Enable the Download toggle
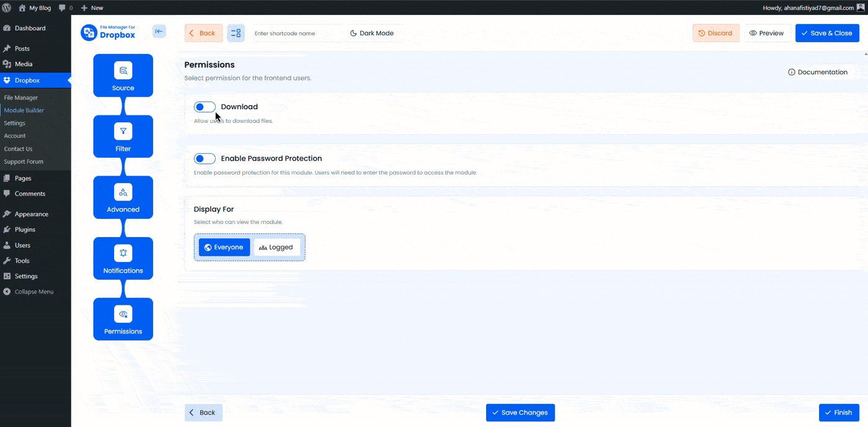The image size is (868, 427). pyautogui.click(x=205, y=106)
